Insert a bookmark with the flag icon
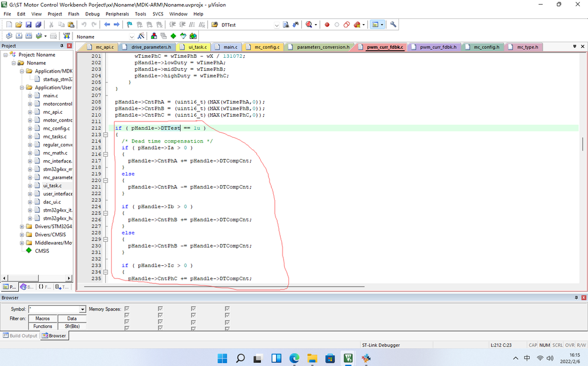Image resolution: width=588 pixels, height=366 pixels. (x=129, y=25)
